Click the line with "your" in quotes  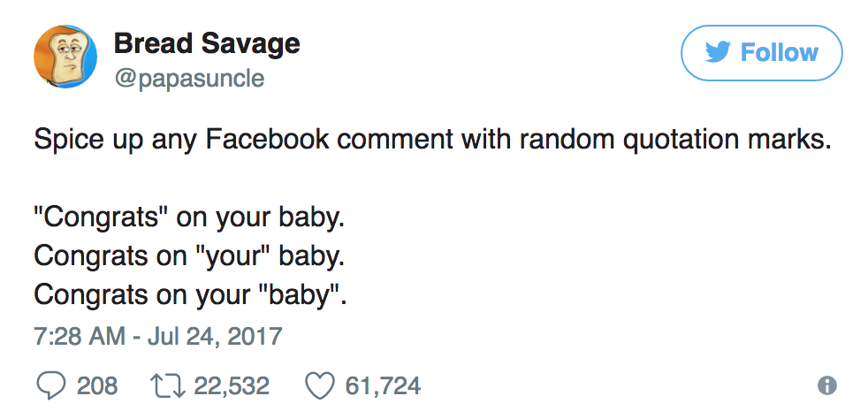coord(188,255)
